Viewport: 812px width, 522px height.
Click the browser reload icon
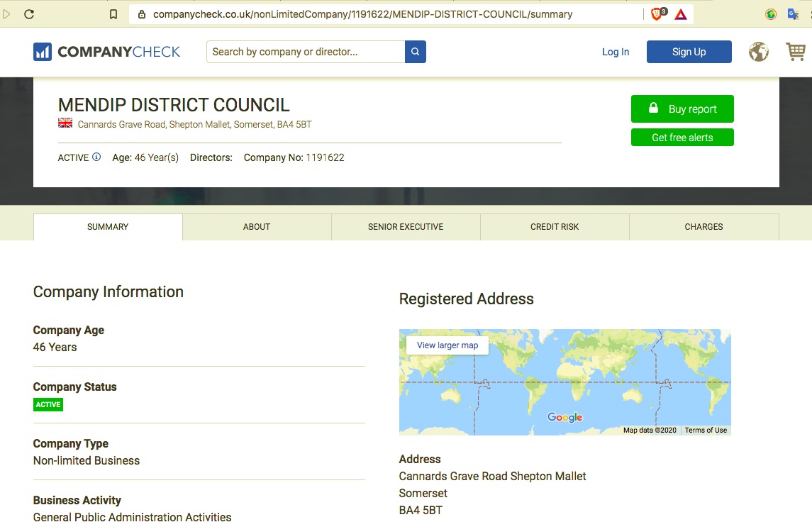29,14
